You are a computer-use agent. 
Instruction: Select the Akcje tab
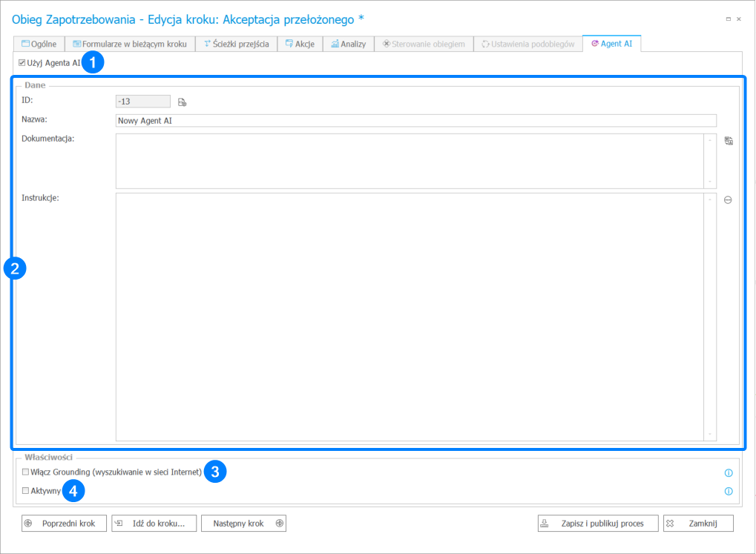(300, 44)
